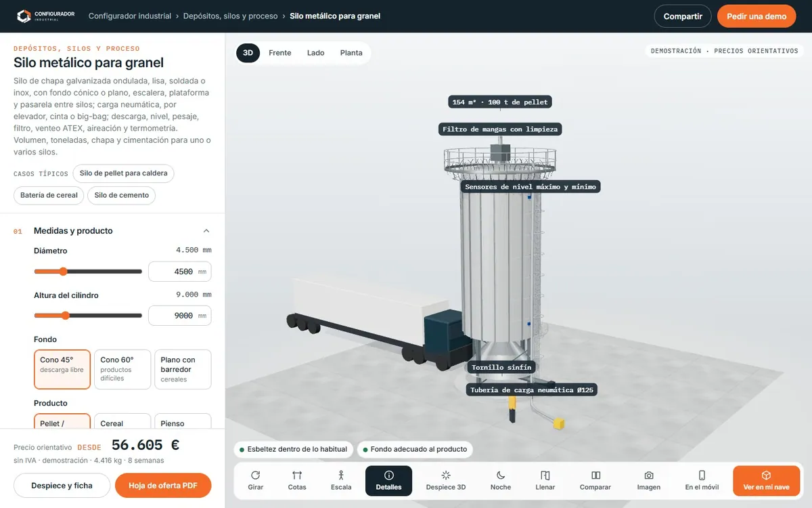Capture an Imagen snapshot
Viewport: 812px width, 508px height.
coord(649,481)
